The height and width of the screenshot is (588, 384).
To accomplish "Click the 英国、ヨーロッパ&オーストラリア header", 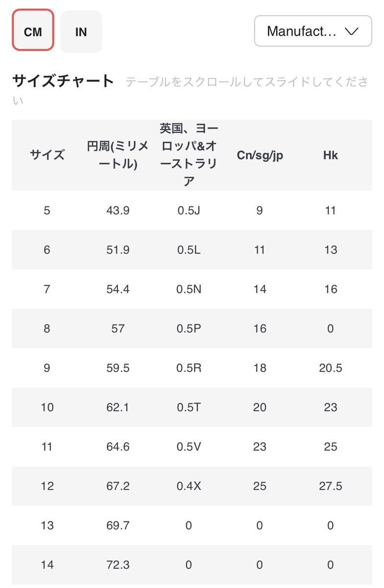I will tap(188, 154).
